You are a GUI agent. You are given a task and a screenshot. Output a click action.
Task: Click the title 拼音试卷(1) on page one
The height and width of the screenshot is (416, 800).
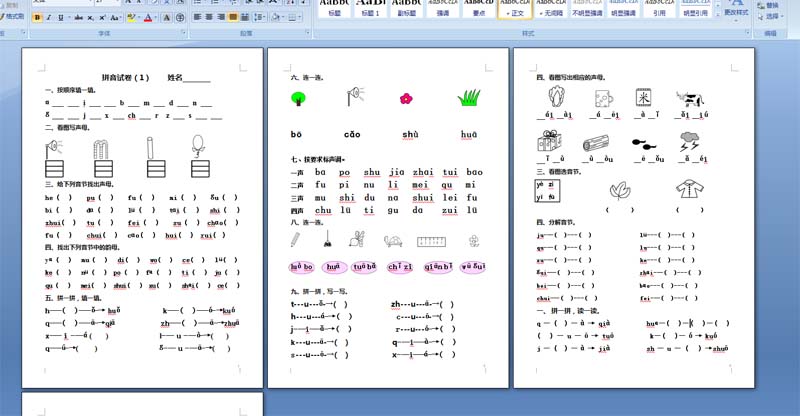point(125,78)
